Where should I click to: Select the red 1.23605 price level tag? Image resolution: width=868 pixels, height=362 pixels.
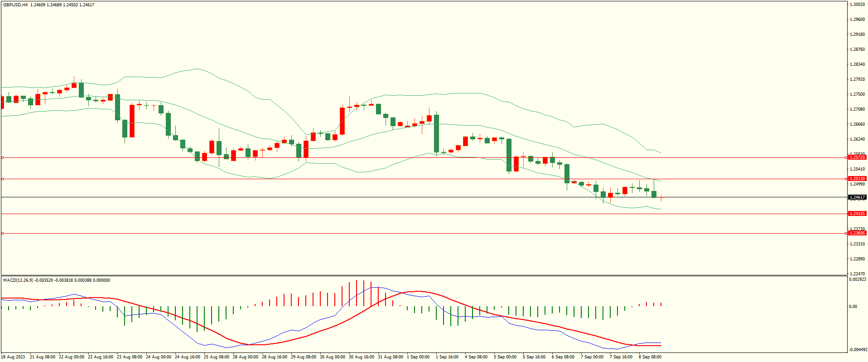[857, 233]
